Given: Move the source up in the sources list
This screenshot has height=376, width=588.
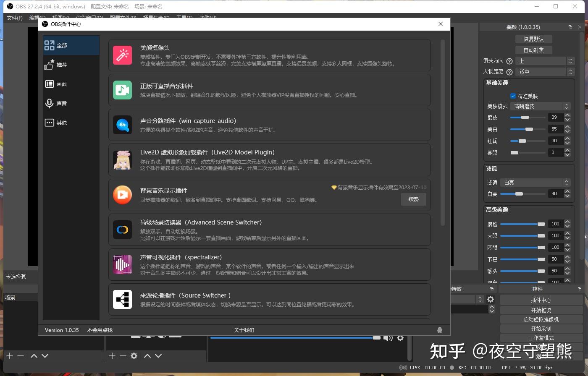Looking at the screenshot, I should click(x=147, y=356).
